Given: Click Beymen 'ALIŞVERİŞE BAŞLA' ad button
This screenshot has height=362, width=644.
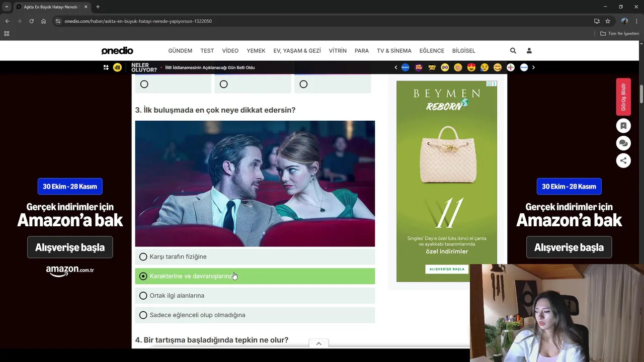Looking at the screenshot, I should 447,269.
